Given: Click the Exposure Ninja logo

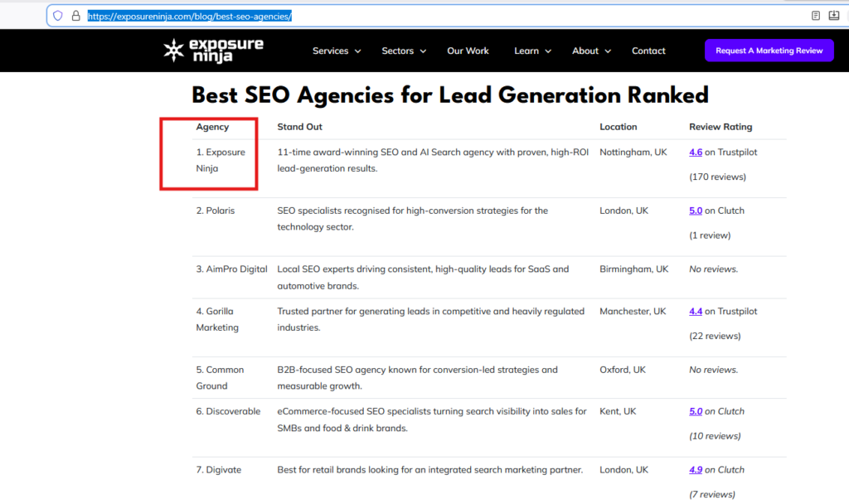Looking at the screenshot, I should pos(213,51).
